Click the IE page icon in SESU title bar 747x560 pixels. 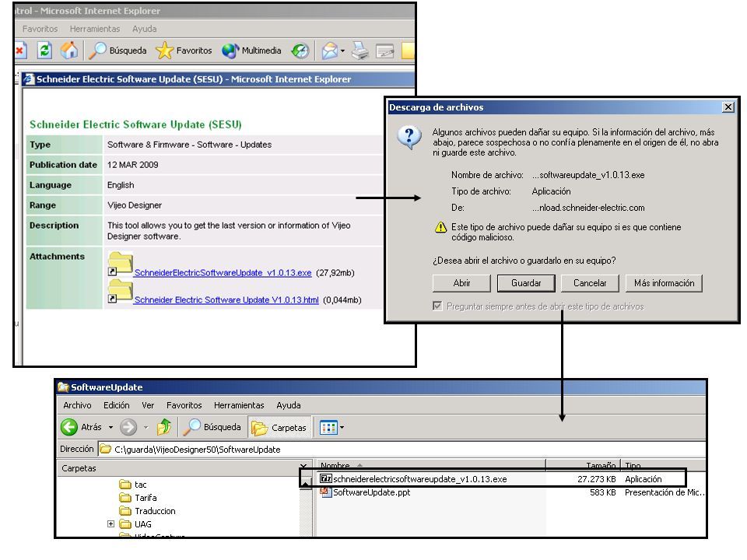(x=30, y=79)
